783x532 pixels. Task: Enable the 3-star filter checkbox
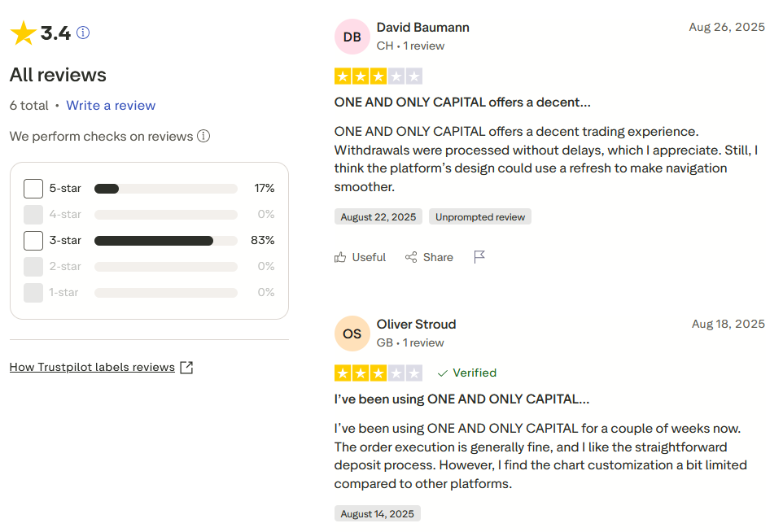(33, 241)
